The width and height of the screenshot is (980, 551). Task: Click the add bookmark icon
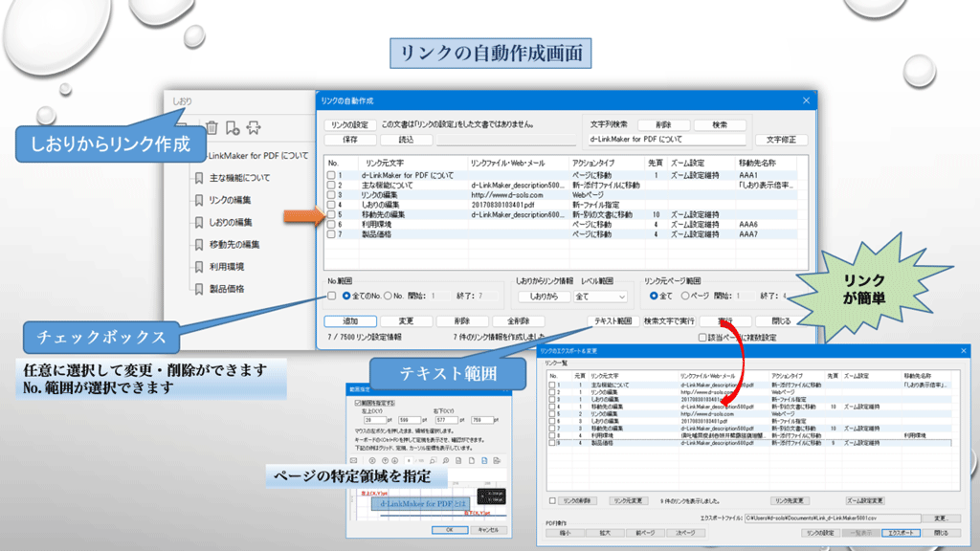point(233,127)
